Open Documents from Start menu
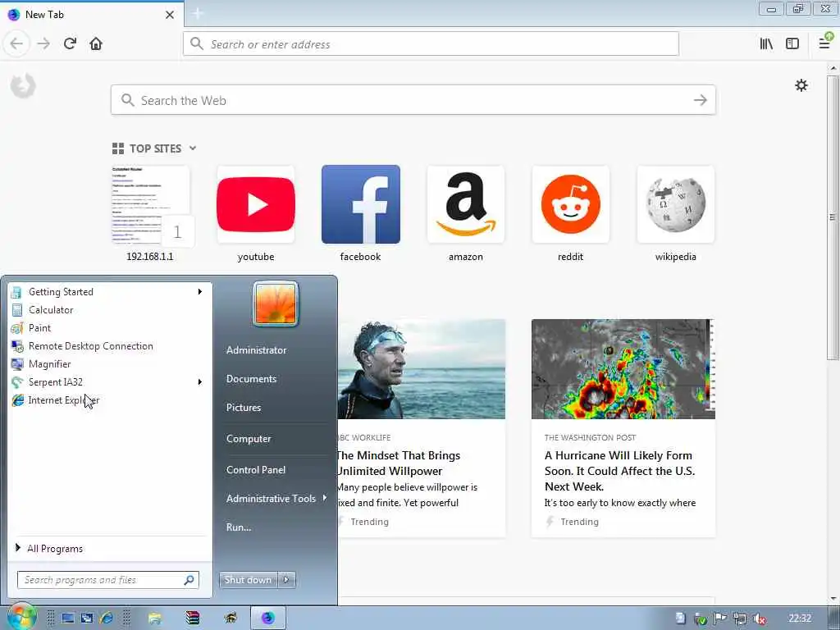 [251, 379]
